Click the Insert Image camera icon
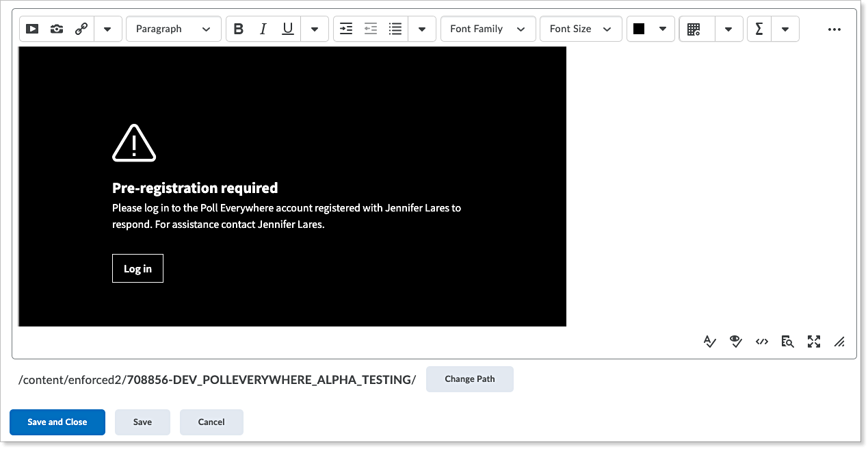This screenshot has height=449, width=868. 57,29
